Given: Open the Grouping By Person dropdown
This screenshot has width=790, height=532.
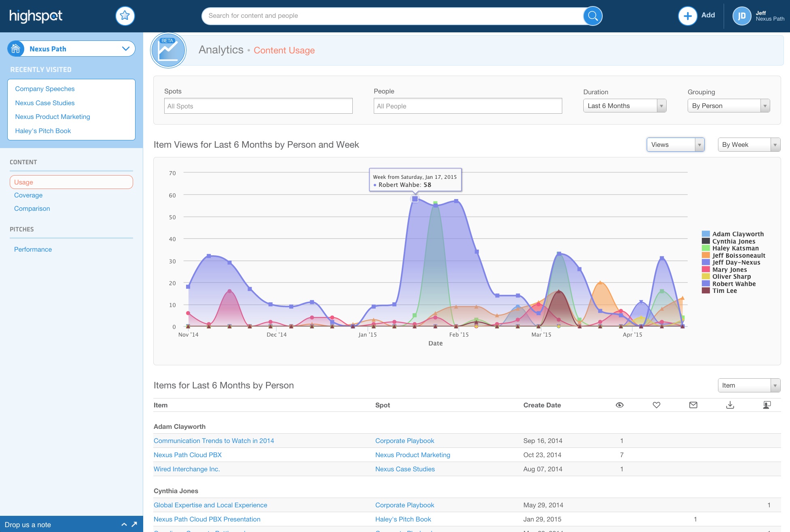Looking at the screenshot, I should coord(729,106).
